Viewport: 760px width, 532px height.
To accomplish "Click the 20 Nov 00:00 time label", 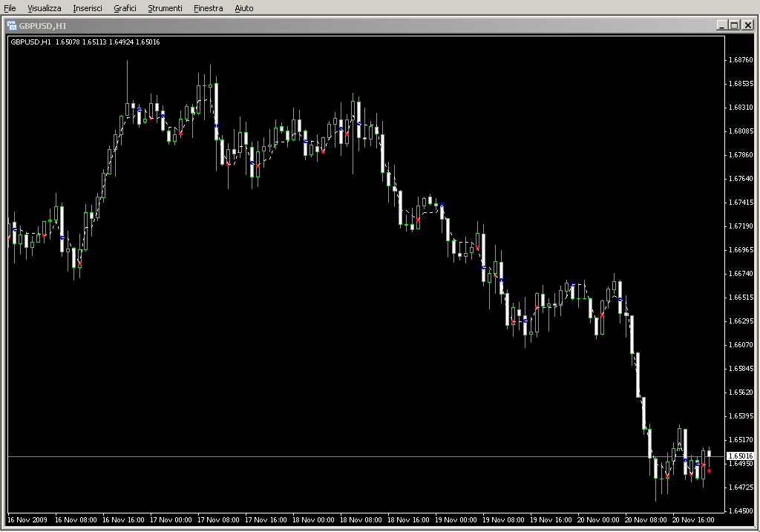I will (599, 520).
